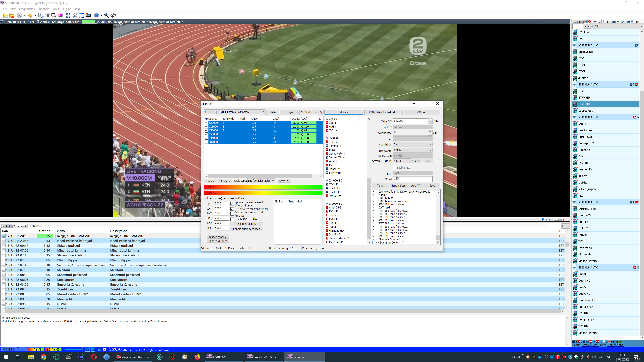Viewport: 644px width, 362px height.
Task: Click the orange back arrow icon
Action: tap(30, 15)
